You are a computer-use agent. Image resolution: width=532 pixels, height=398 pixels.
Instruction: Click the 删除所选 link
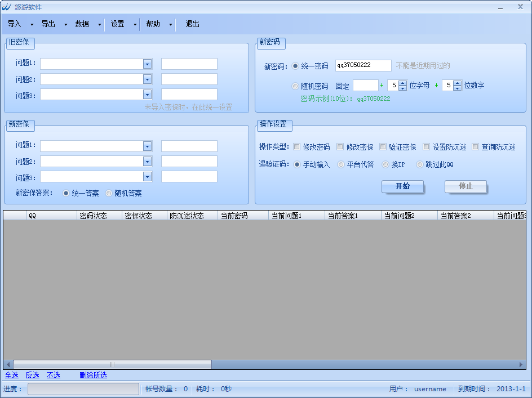coord(93,375)
